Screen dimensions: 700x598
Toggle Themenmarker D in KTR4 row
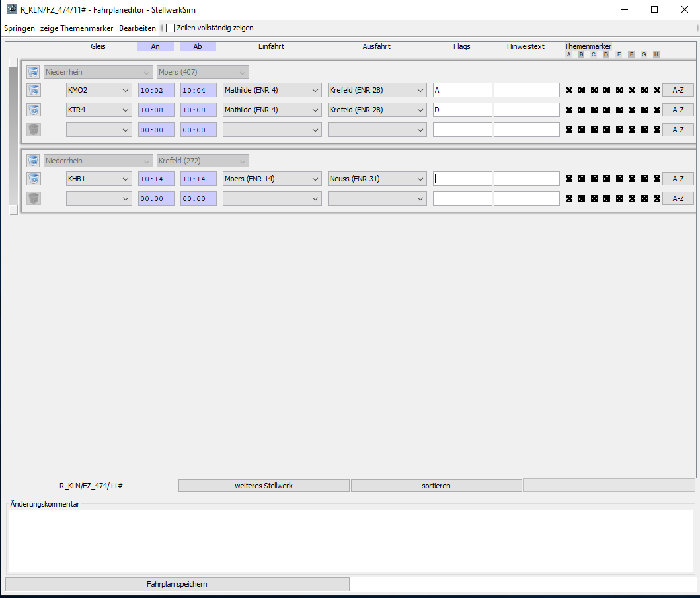[606, 110]
